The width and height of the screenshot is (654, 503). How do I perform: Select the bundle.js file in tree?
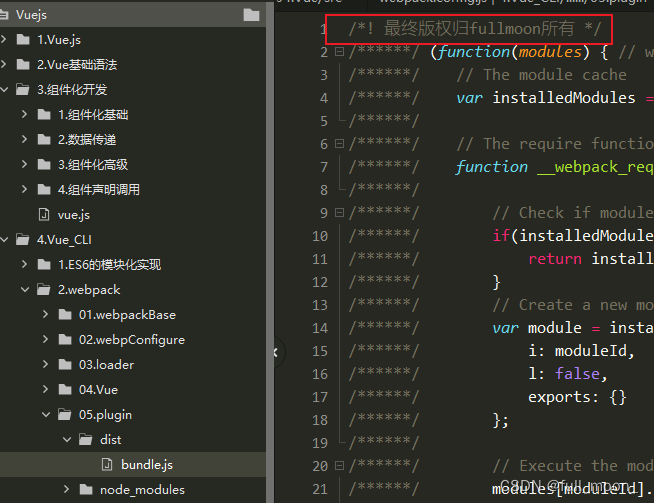(133, 465)
